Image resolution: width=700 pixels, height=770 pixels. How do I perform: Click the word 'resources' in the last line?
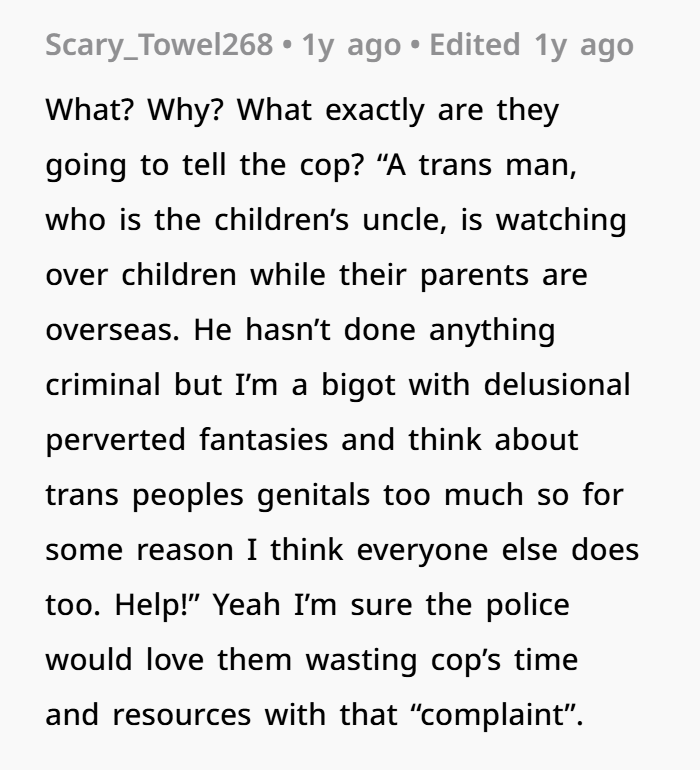(x=182, y=715)
